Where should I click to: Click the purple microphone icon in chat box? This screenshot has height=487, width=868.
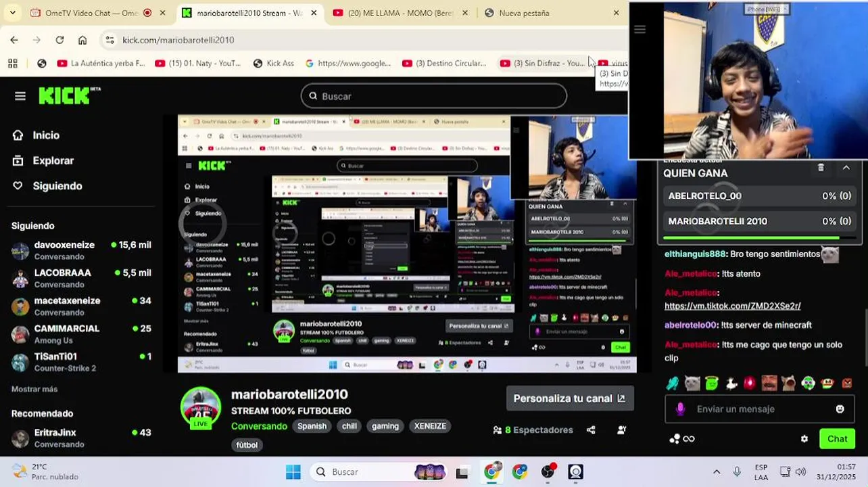coord(681,409)
